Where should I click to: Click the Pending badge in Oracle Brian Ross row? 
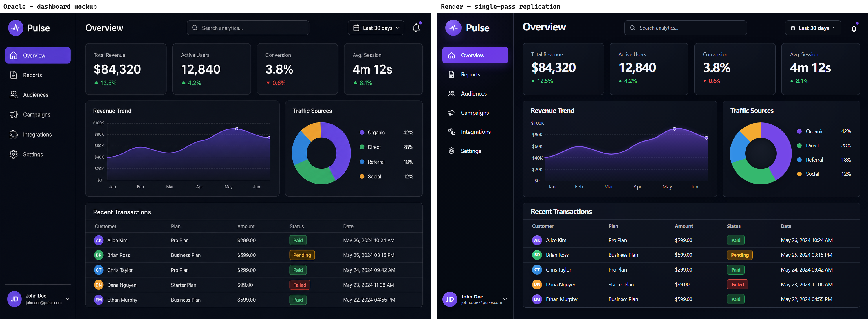click(x=302, y=255)
